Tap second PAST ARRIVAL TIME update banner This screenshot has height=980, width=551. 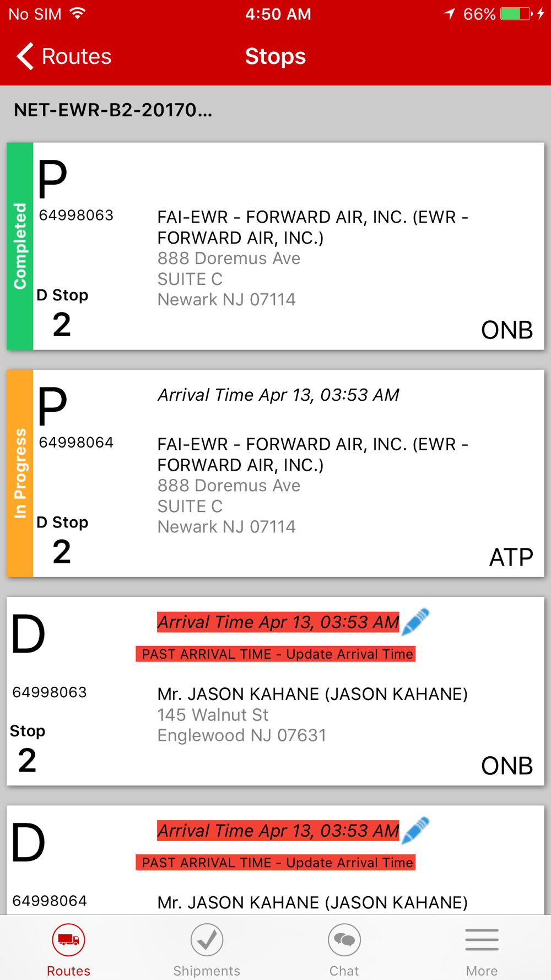coord(276,863)
